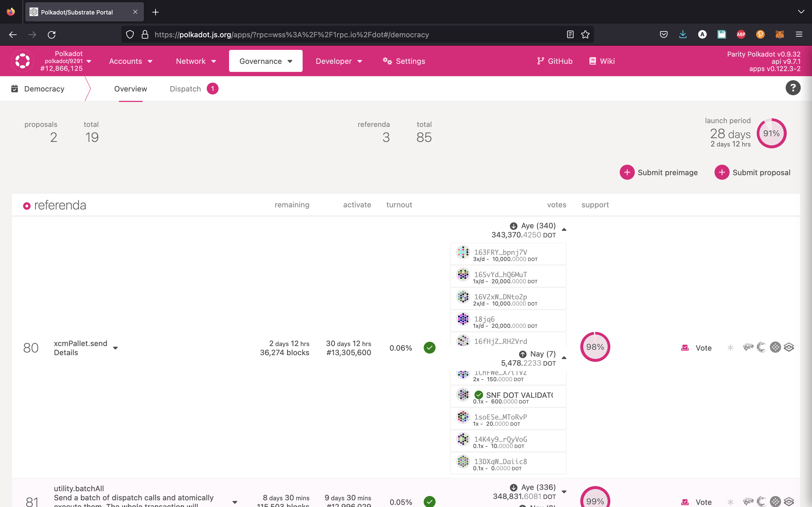Click the democracy help question mark icon

pos(793,88)
